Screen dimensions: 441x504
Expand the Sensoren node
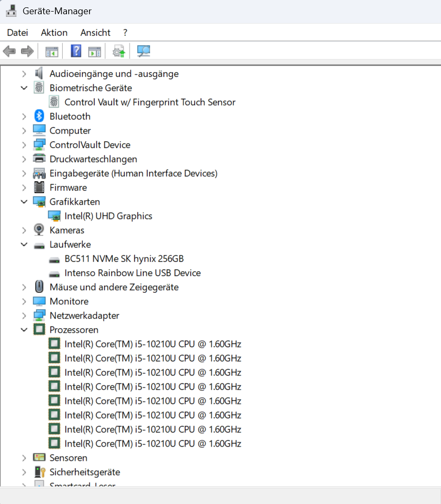[24, 458]
